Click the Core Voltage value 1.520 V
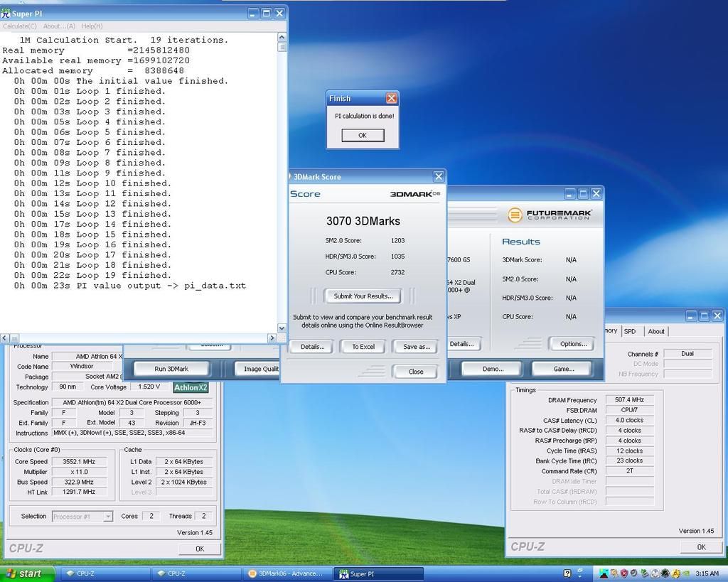Viewport: 728px width, 582px height. pos(149,387)
